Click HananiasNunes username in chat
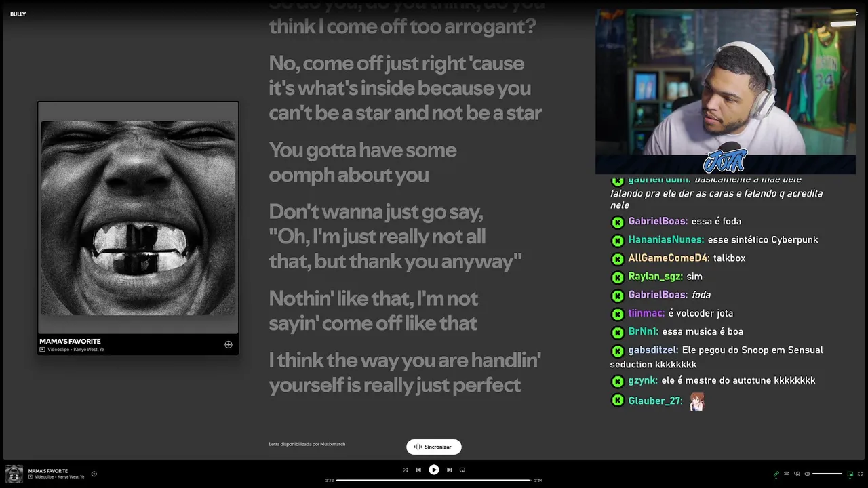Viewport: 868px width, 488px height. click(x=666, y=239)
